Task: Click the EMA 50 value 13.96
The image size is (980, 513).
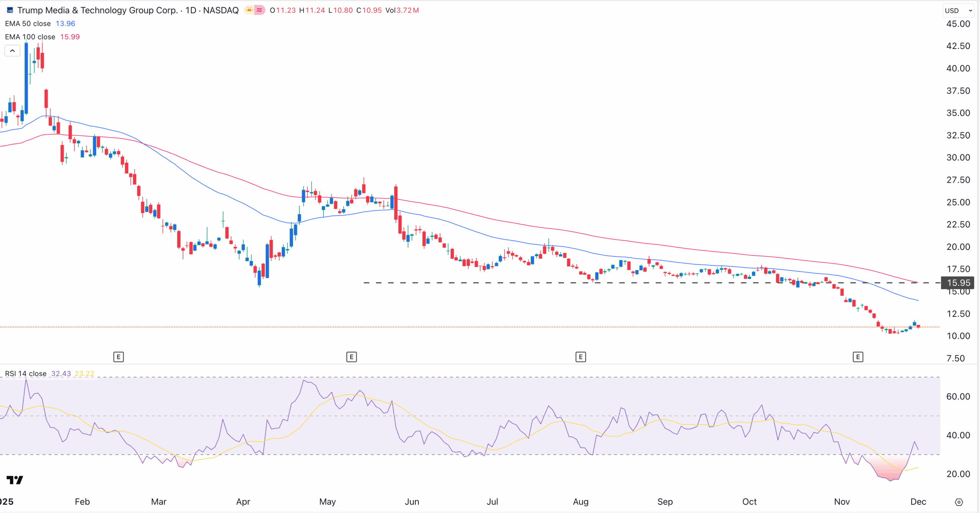Action: [65, 23]
